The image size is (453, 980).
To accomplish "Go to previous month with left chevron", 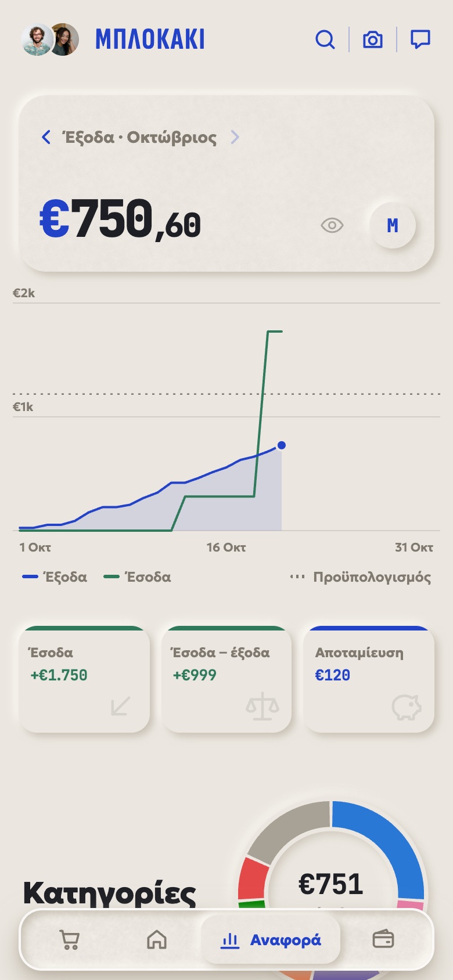I will [x=46, y=138].
